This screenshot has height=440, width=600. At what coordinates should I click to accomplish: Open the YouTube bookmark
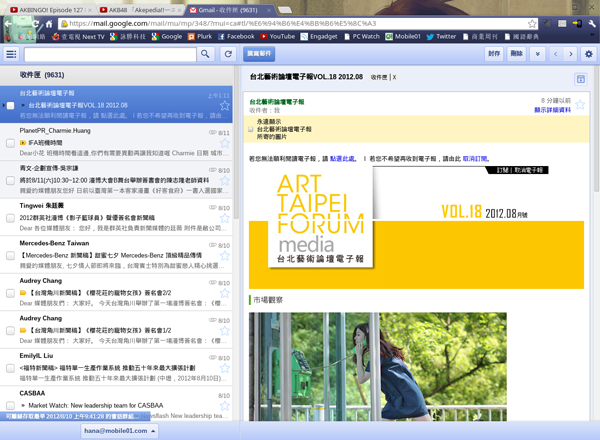277,36
